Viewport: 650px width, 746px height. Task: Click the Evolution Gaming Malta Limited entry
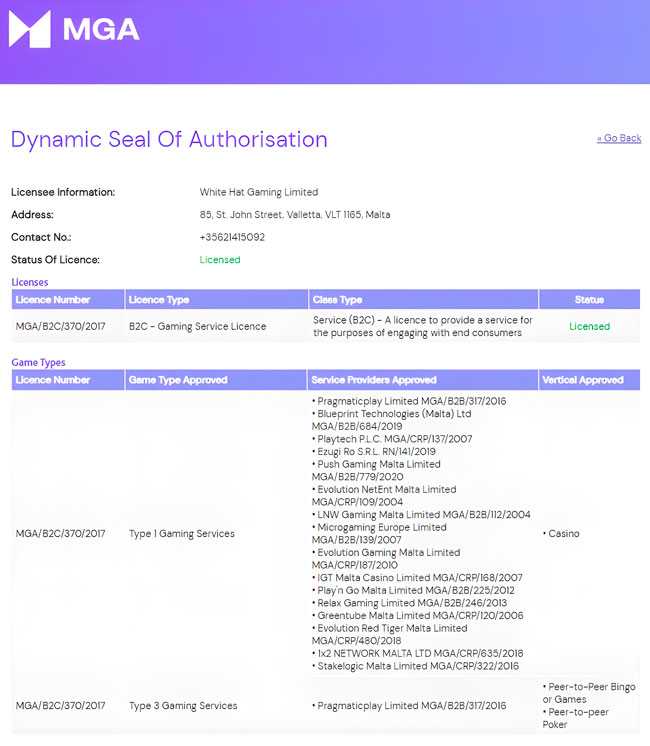386,559
